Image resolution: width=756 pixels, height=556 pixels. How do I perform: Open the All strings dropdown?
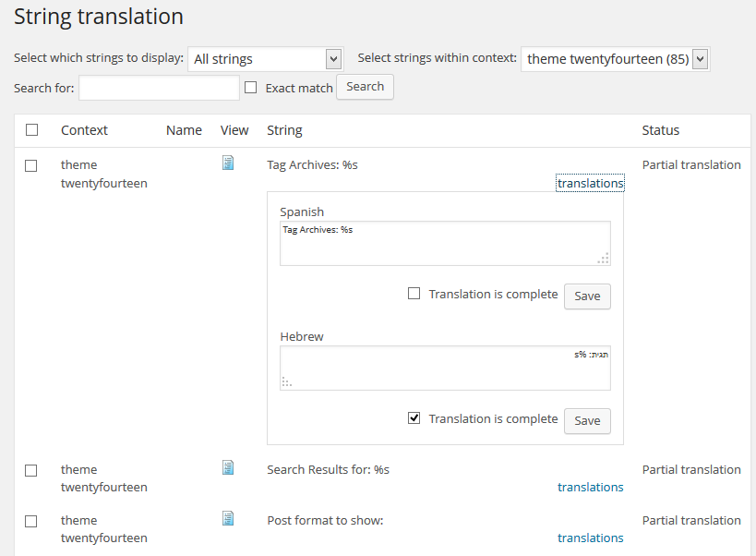pyautogui.click(x=266, y=59)
